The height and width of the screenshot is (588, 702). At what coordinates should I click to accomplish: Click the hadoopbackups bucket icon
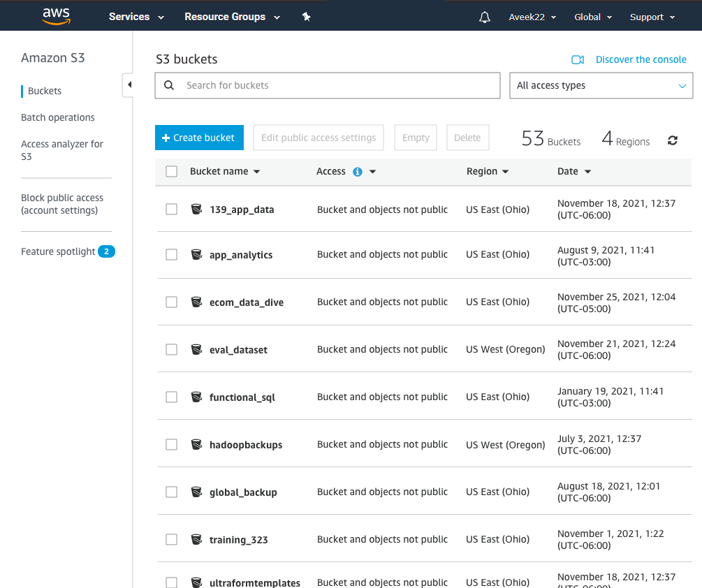(197, 444)
